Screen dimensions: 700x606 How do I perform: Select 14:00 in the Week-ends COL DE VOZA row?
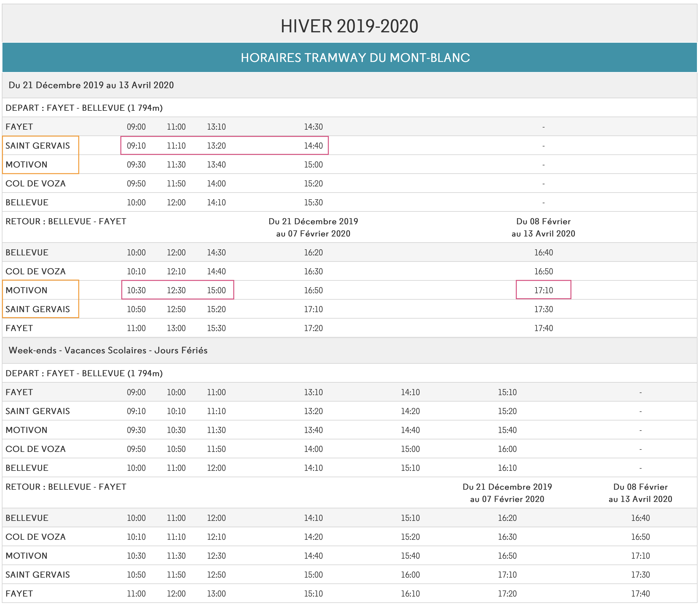click(313, 449)
